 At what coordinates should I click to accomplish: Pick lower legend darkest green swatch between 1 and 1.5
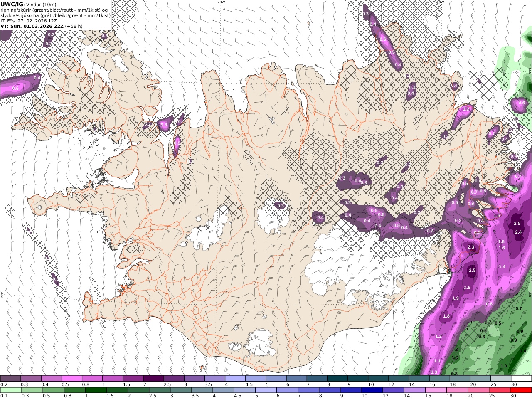(x=96, y=390)
